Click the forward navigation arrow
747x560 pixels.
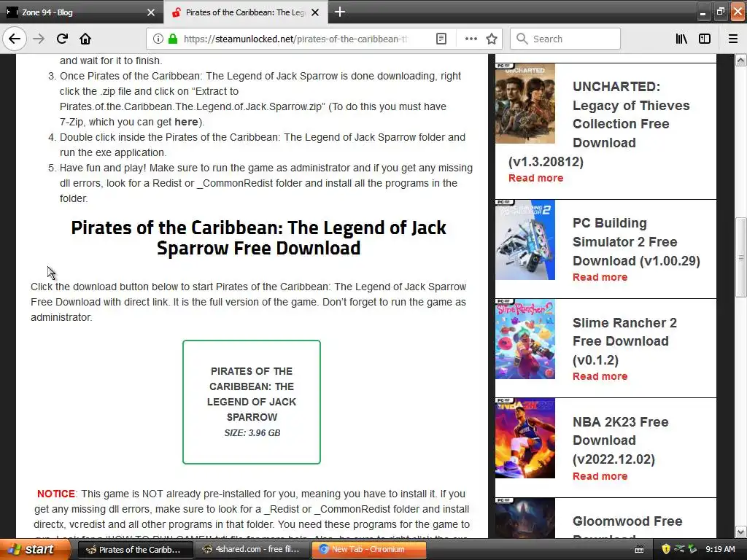coord(39,39)
